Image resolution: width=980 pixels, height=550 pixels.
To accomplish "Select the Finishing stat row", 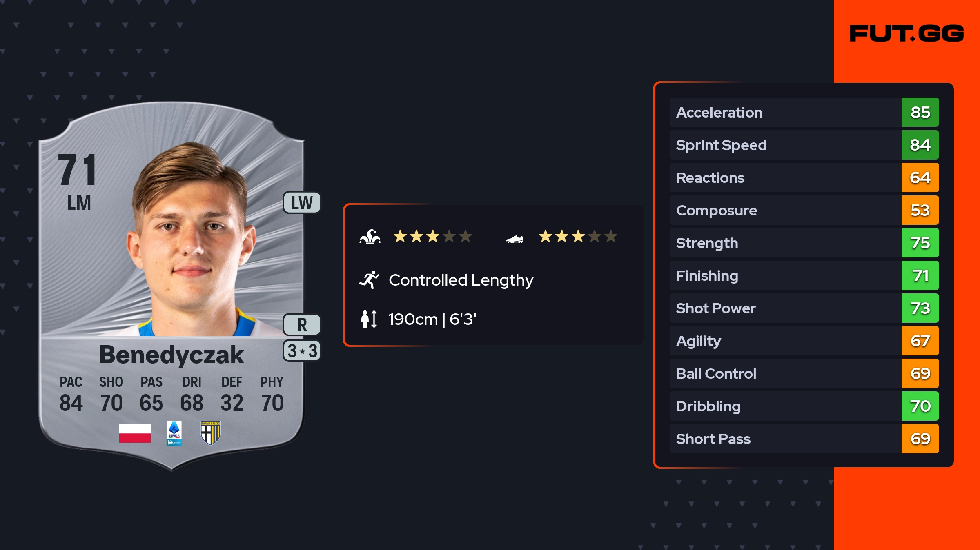I will pyautogui.click(x=784, y=275).
